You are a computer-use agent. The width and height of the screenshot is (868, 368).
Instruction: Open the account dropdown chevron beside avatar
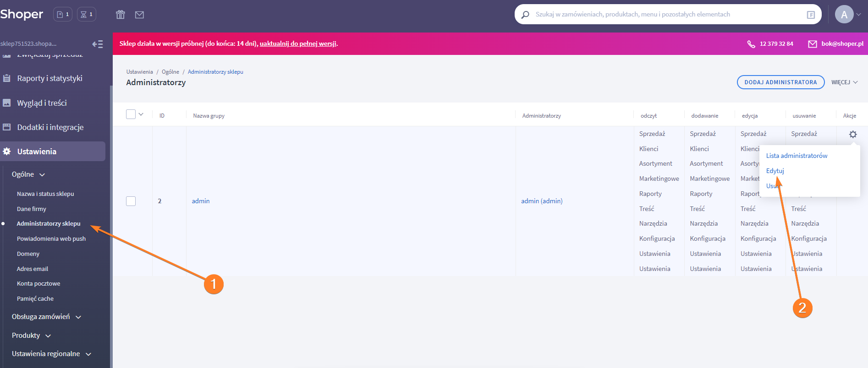pos(859,15)
